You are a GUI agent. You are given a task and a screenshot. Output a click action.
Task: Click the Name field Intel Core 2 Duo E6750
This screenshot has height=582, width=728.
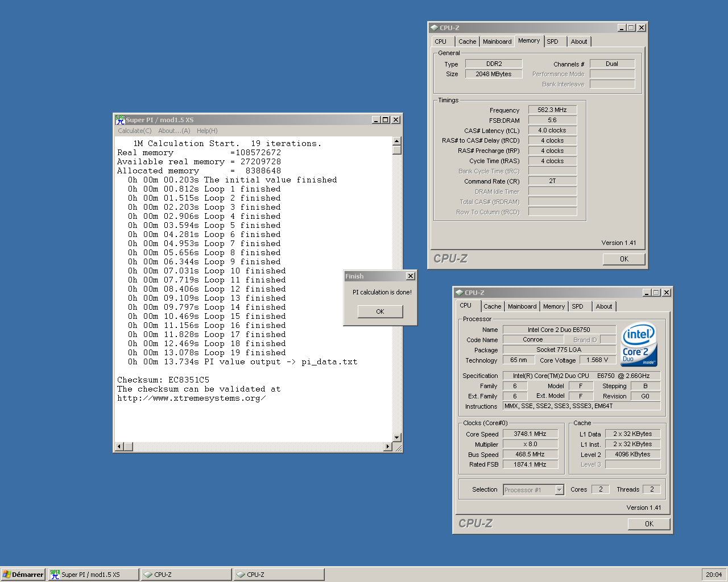pos(559,330)
